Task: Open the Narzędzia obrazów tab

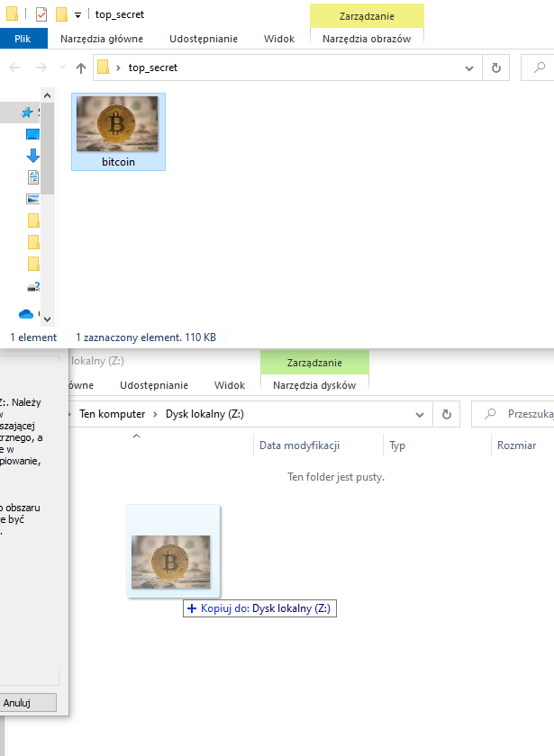Action: click(x=367, y=39)
